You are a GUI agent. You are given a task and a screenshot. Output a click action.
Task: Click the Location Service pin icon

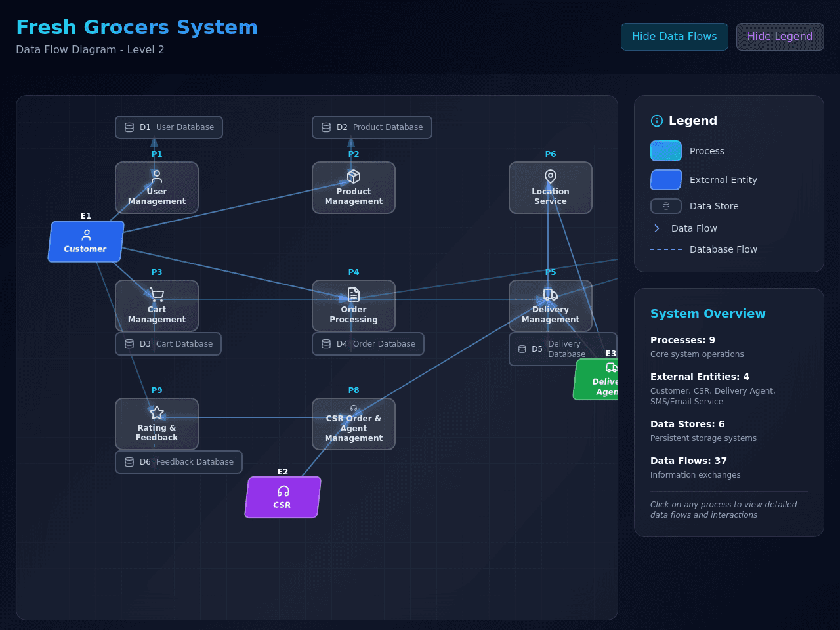point(551,177)
